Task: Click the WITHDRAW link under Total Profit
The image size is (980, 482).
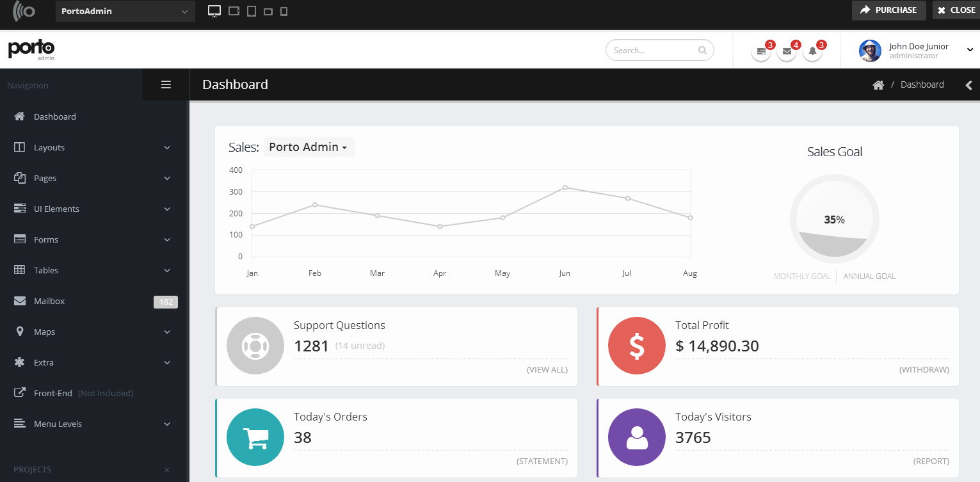Action: point(924,369)
